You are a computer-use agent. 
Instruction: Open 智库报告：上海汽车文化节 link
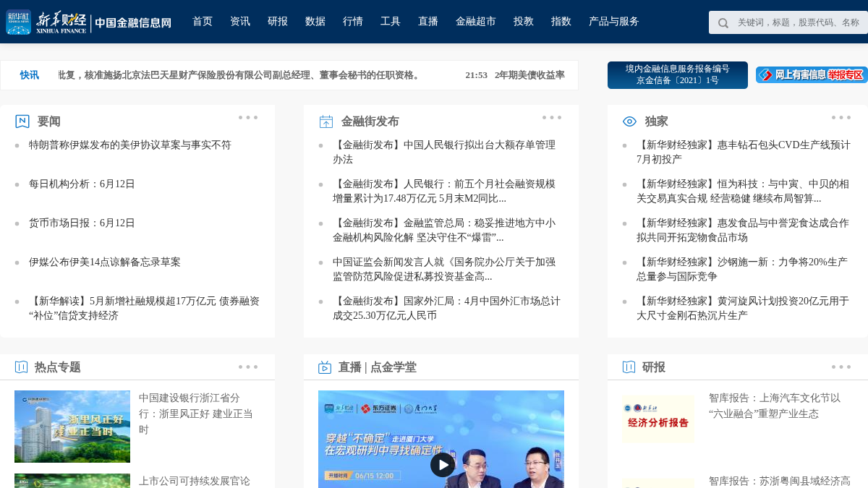775,406
